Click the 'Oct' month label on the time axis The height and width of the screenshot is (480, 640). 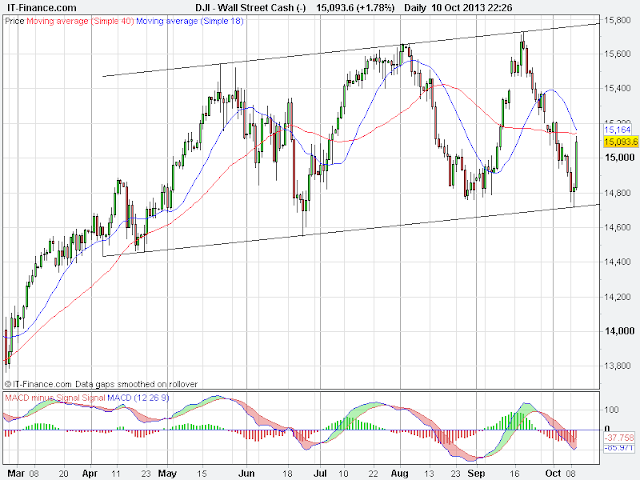[x=553, y=473]
